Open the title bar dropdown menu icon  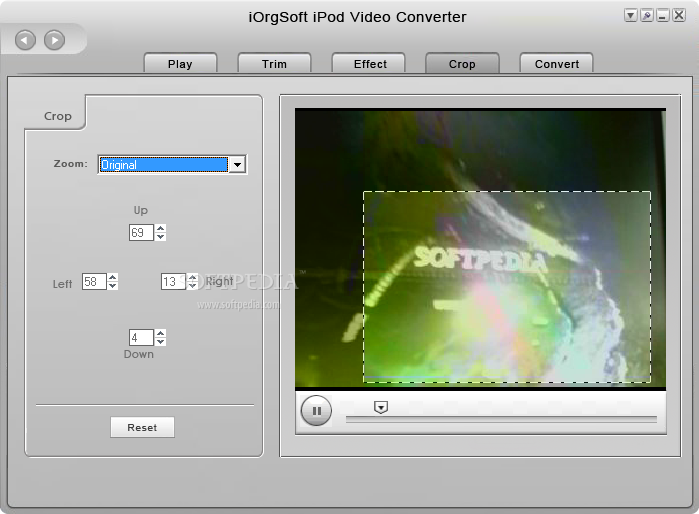point(630,16)
